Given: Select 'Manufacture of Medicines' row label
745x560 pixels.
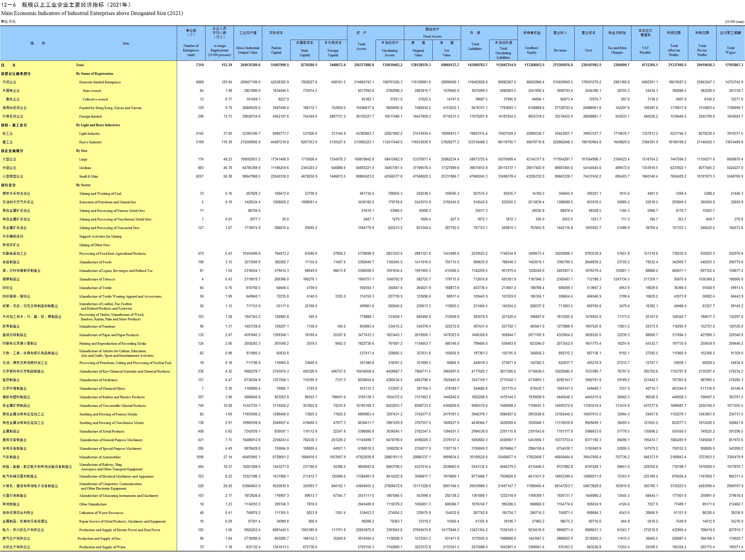Looking at the screenshot, I should click(x=98, y=380).
